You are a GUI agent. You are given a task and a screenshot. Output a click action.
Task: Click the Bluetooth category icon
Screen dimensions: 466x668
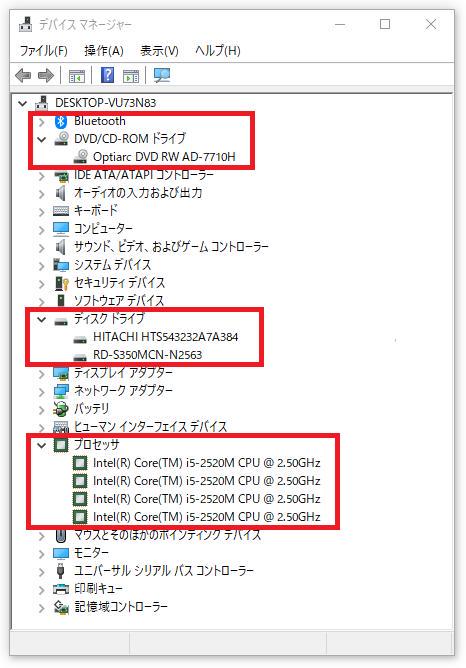(61, 121)
